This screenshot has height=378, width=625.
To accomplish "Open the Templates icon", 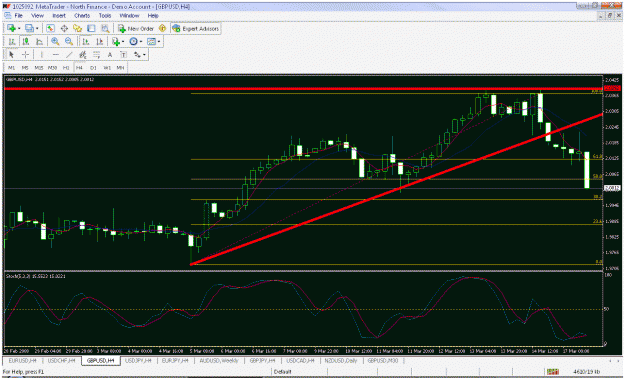I will pyautogui.click(x=151, y=41).
